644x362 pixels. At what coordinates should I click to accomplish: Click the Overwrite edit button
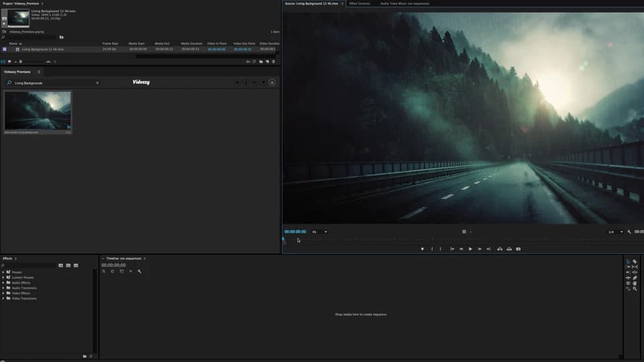point(509,249)
